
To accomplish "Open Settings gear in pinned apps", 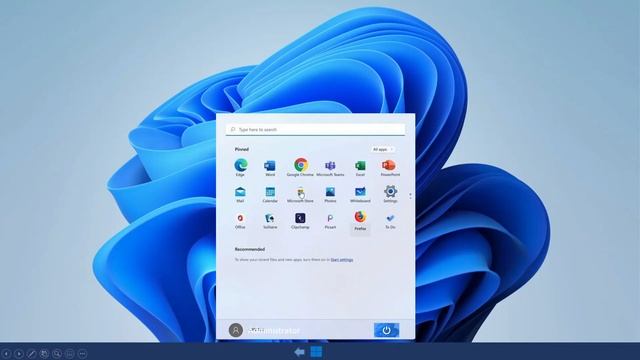I will point(390,194).
